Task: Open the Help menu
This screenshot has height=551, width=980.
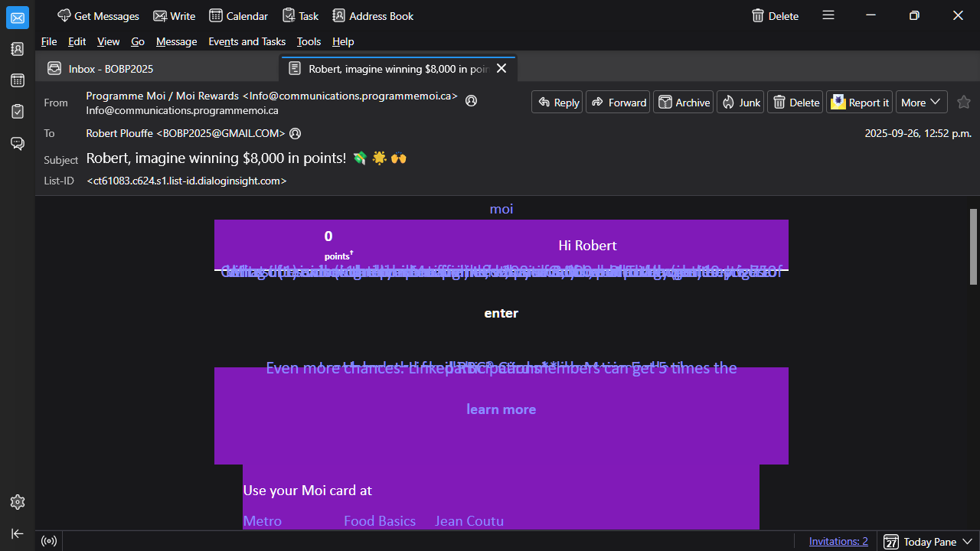Action: tap(343, 41)
